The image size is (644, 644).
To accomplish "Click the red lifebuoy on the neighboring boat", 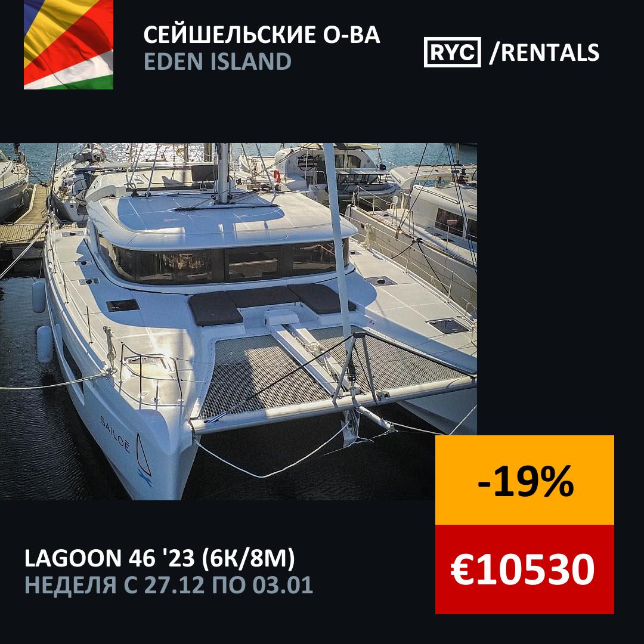I will point(277,176).
